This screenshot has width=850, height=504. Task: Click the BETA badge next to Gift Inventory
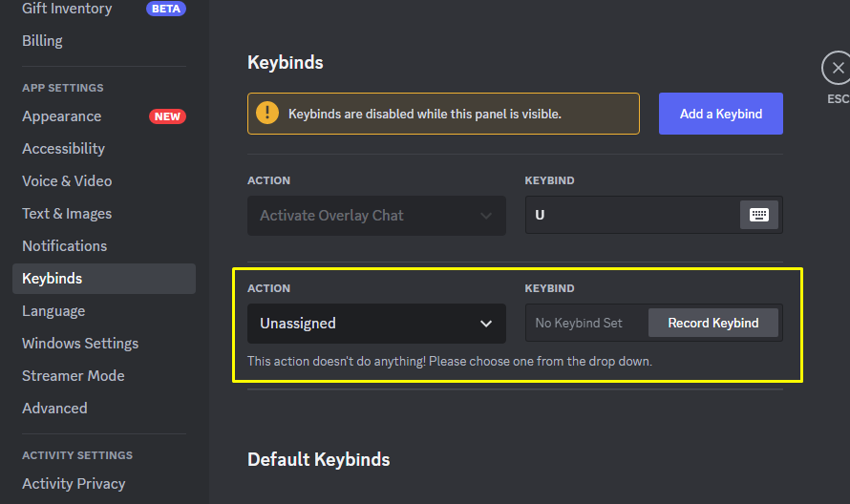click(166, 9)
